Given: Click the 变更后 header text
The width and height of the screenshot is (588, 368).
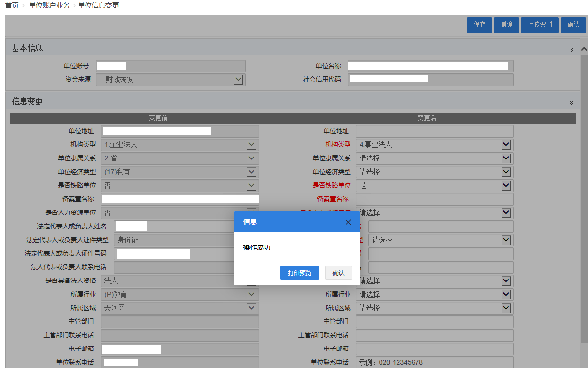Looking at the screenshot, I should coord(427,118).
